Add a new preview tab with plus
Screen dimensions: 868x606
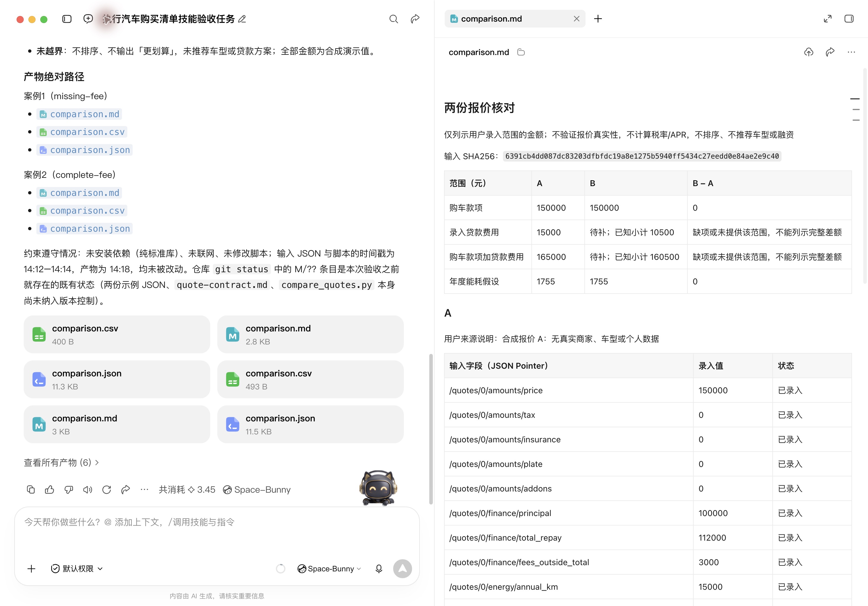[598, 19]
